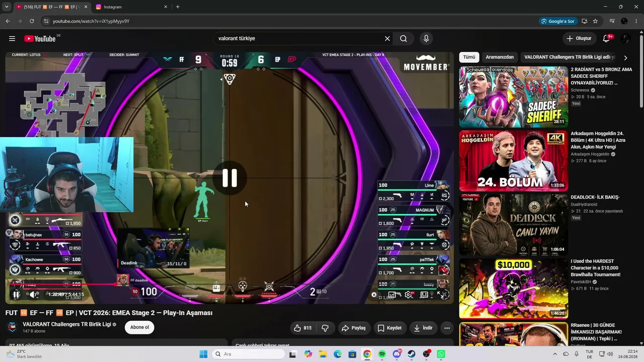Download the video with İndir
Viewport: 644px width, 362px height.
click(423, 328)
